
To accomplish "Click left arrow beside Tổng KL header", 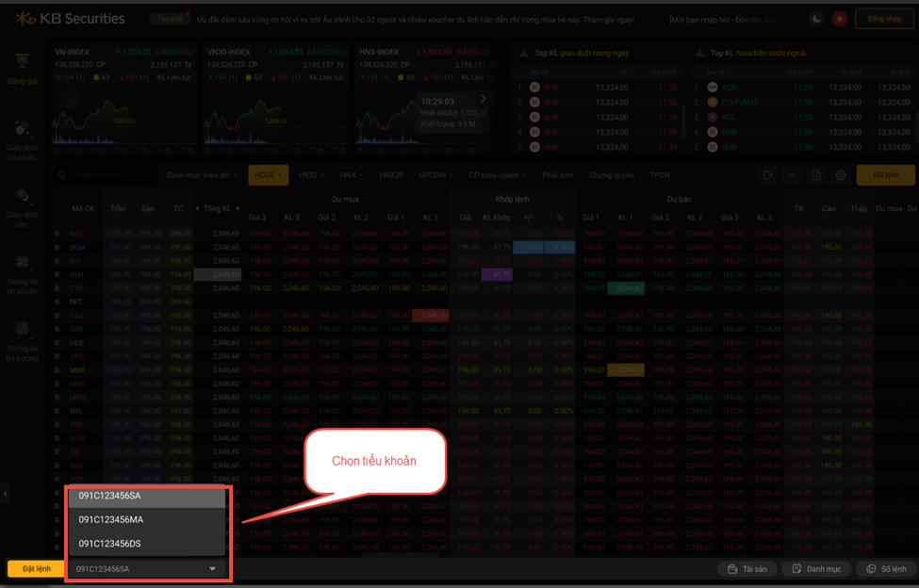I will click(198, 208).
